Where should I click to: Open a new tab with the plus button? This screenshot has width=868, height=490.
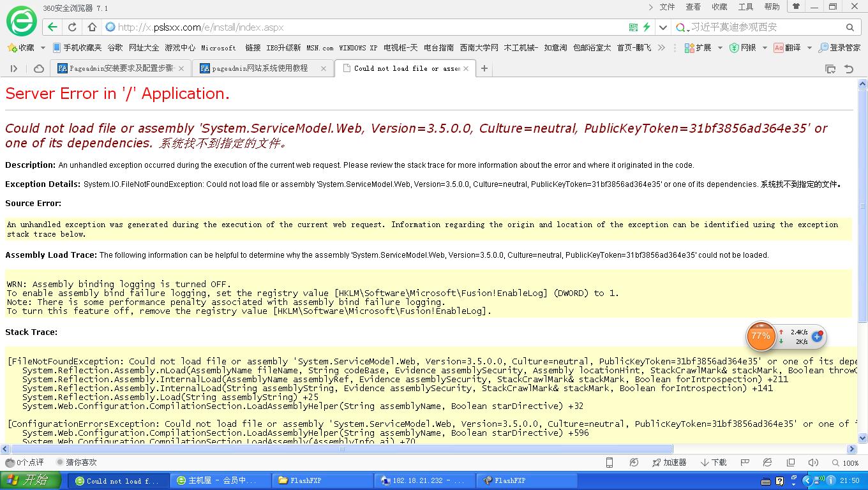(484, 68)
